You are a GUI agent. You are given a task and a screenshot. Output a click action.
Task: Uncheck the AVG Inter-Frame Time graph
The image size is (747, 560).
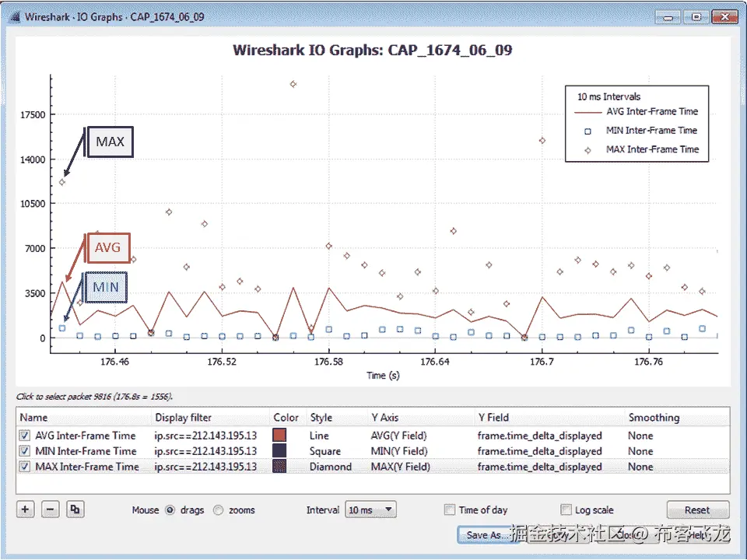pyautogui.click(x=24, y=436)
